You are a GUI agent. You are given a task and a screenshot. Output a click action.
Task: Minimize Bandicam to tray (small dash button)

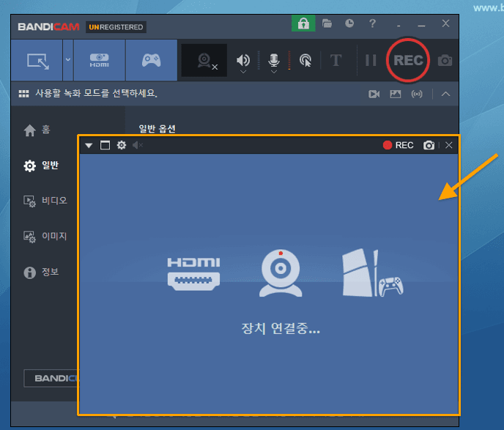pos(399,25)
